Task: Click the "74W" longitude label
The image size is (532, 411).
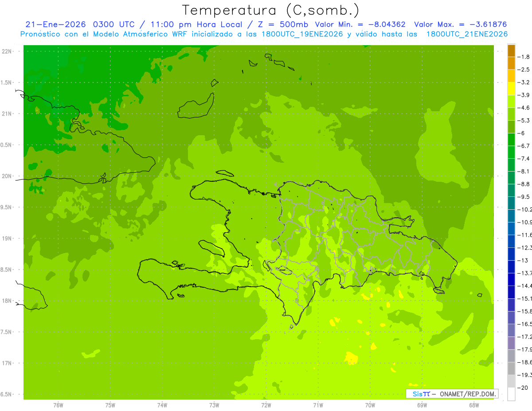Action: coord(162,405)
